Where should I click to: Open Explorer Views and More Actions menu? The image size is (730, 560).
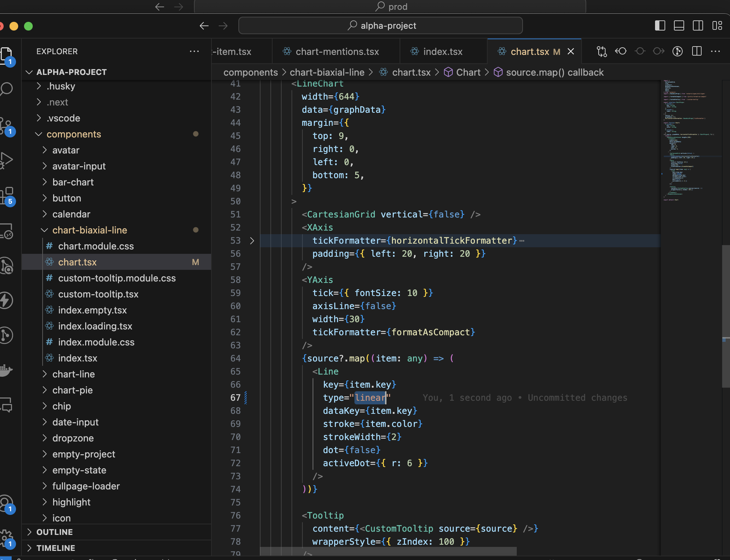194,51
